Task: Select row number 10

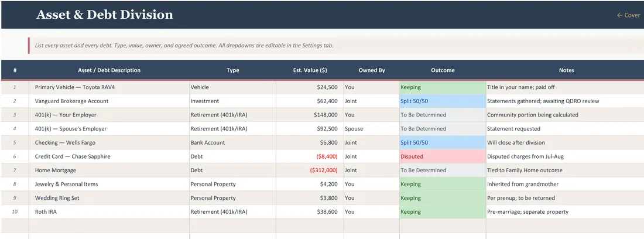Action: tap(15, 212)
